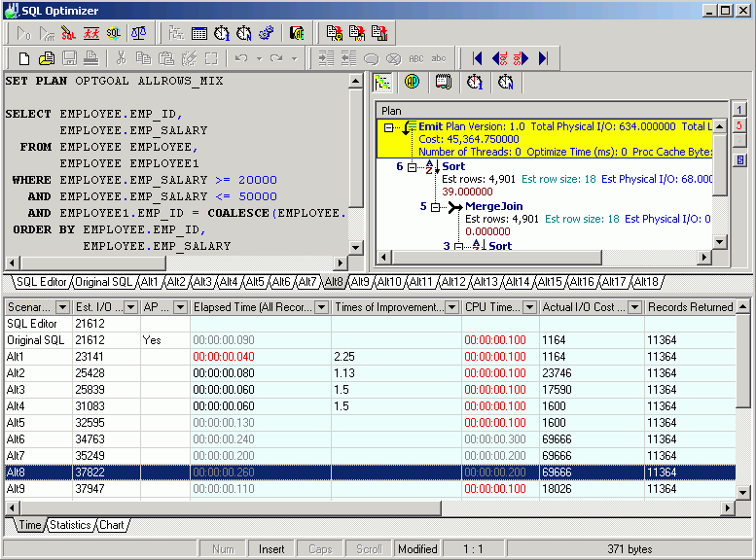Click the plan tree view icon
The height and width of the screenshot is (560, 756).
383,83
